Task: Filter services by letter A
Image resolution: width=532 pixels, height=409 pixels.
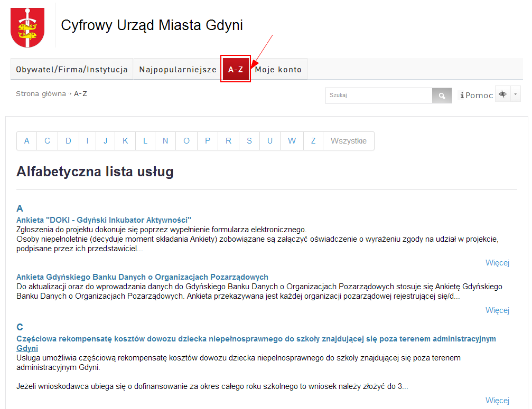Action: point(27,141)
